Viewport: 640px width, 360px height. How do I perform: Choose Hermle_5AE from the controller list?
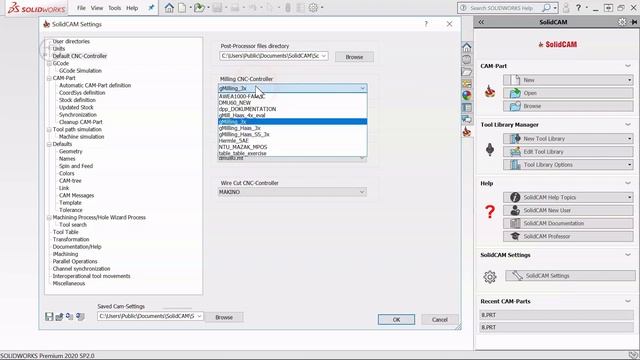(293, 141)
